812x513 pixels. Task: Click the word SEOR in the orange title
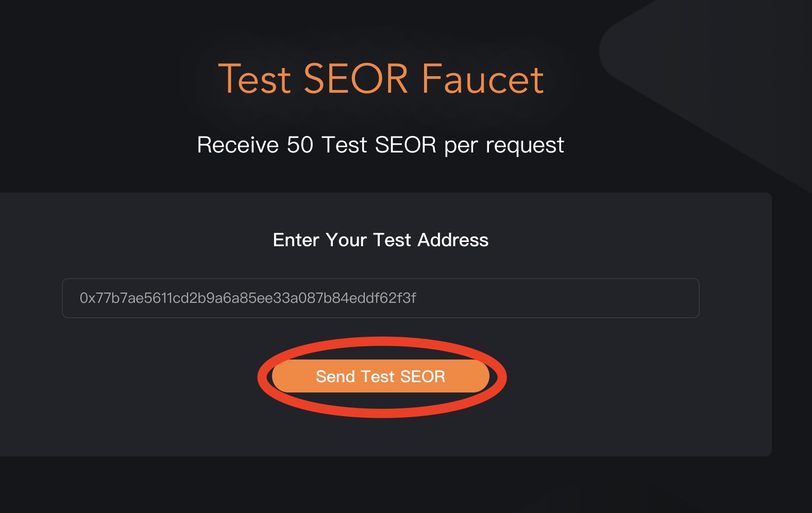(356, 79)
